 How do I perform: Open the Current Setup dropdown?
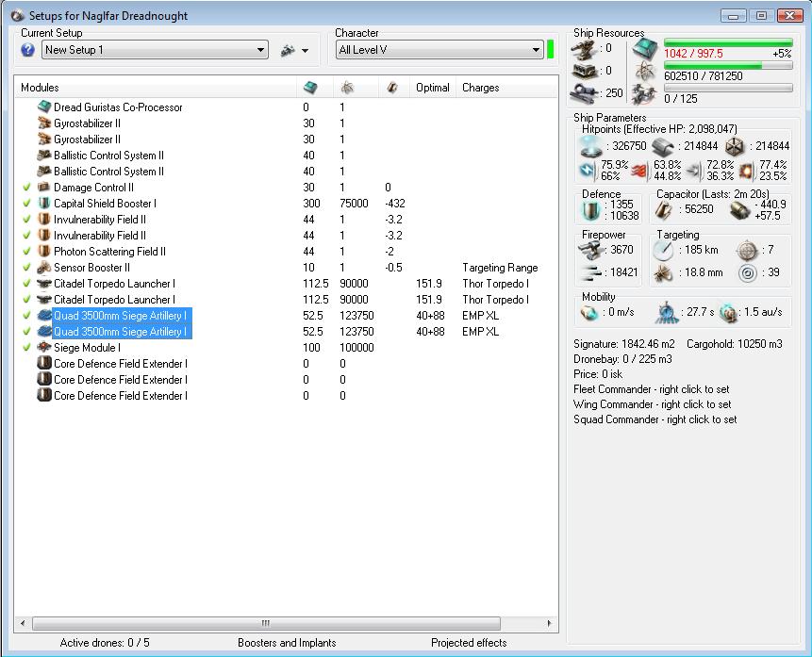(x=155, y=50)
